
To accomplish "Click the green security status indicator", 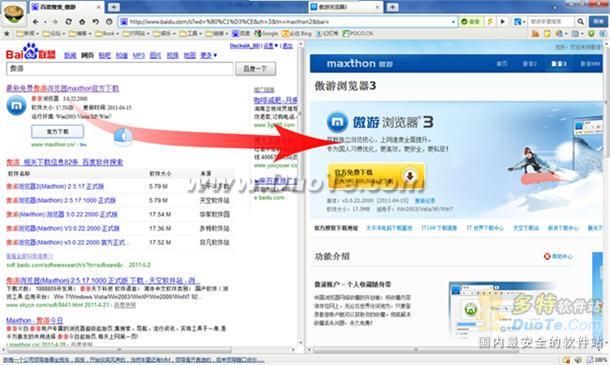I will tap(470, 22).
